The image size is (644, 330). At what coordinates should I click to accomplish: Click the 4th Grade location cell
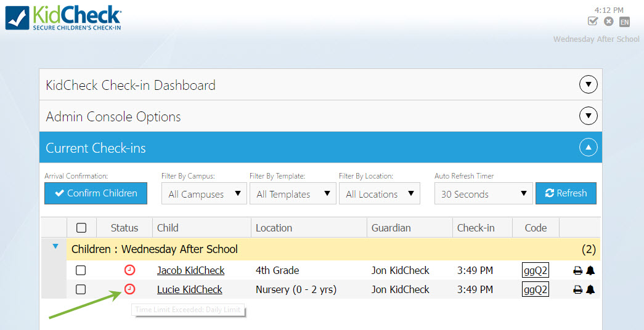(x=277, y=270)
